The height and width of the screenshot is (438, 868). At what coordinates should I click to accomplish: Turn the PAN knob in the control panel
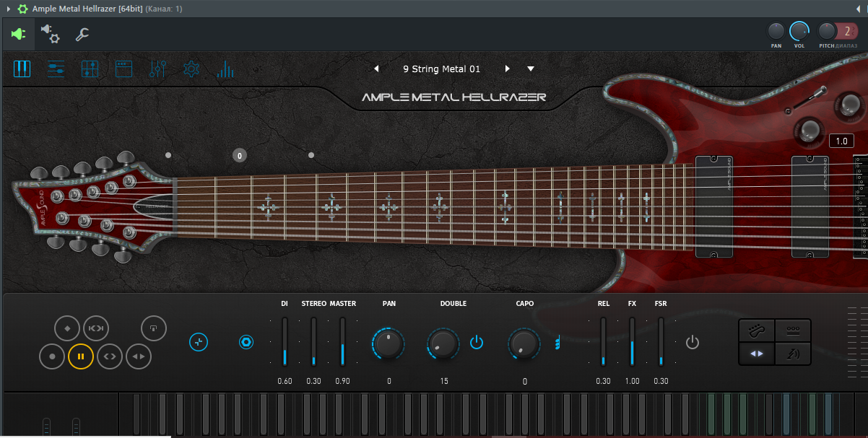pyautogui.click(x=389, y=343)
